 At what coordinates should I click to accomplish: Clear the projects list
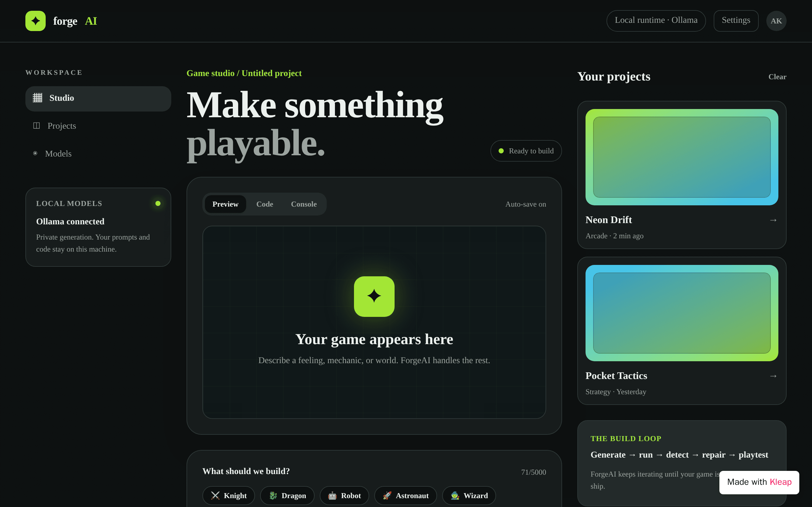pos(777,77)
